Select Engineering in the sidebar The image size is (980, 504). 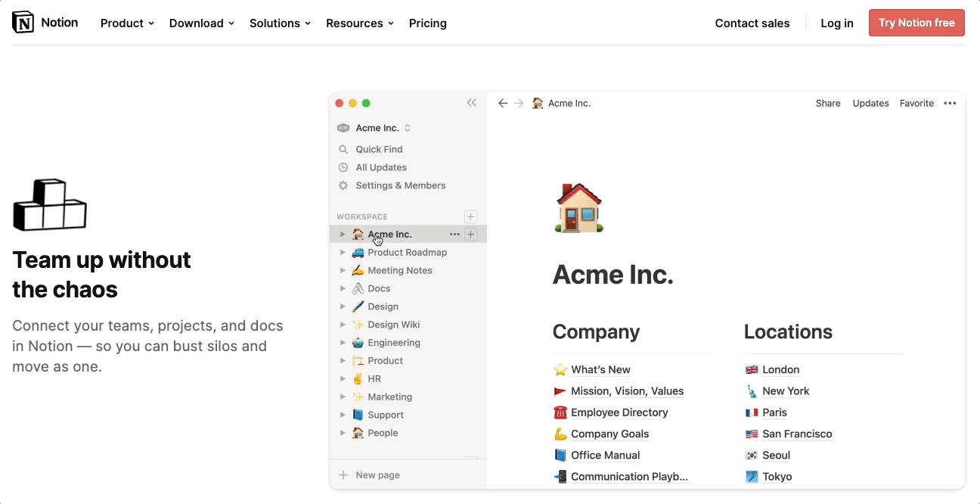393,343
